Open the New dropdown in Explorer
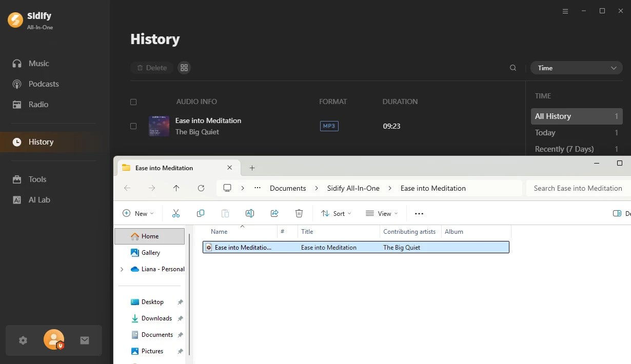The width and height of the screenshot is (631, 364). coord(138,213)
